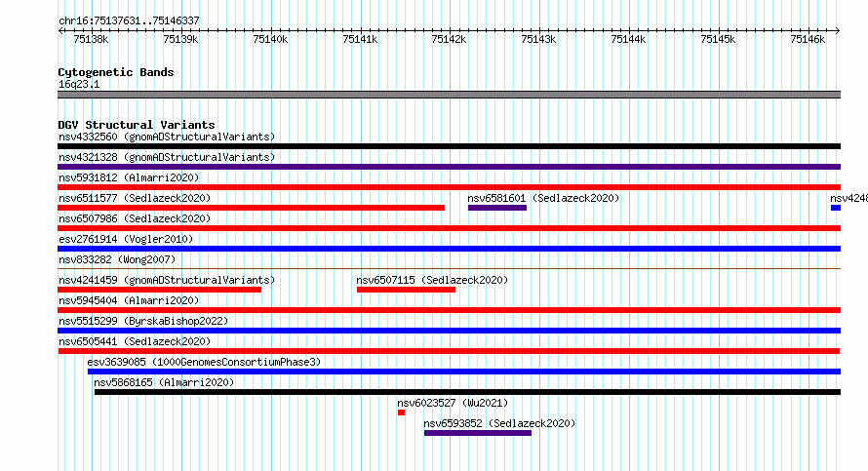
Task: Open the nsv6581601 (Sedlazeck2020) label
Action: click(x=543, y=198)
